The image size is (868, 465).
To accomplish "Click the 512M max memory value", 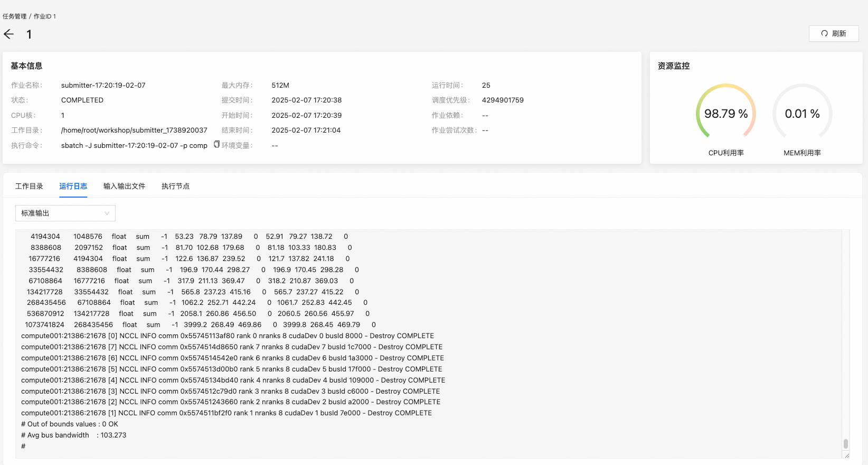I will click(x=280, y=85).
